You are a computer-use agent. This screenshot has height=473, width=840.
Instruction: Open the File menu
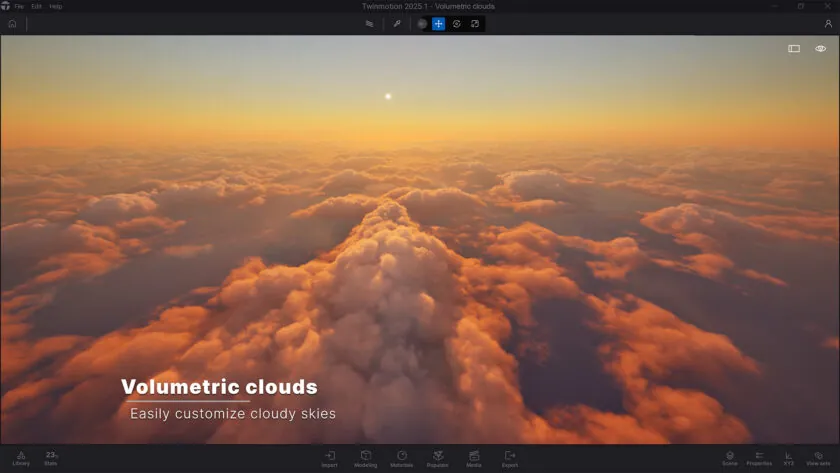(19, 6)
